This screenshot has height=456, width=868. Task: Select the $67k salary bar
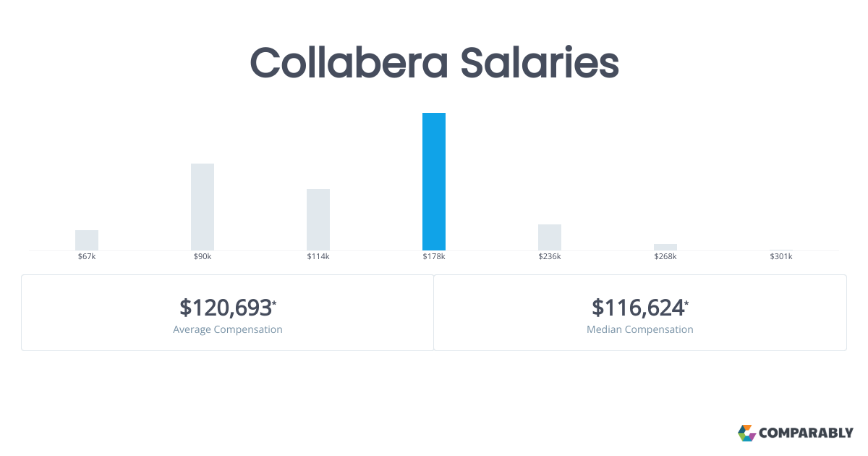click(x=87, y=240)
